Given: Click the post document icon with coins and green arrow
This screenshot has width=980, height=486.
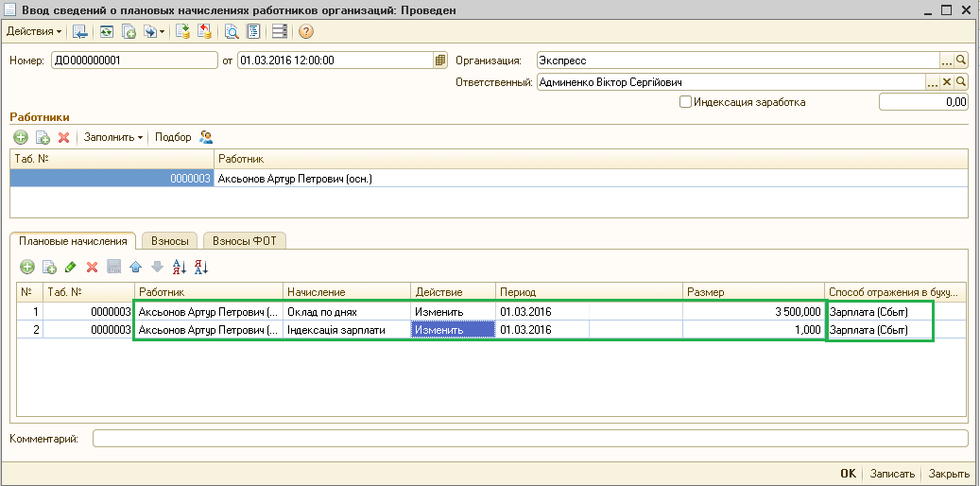Looking at the screenshot, I should 182,31.
